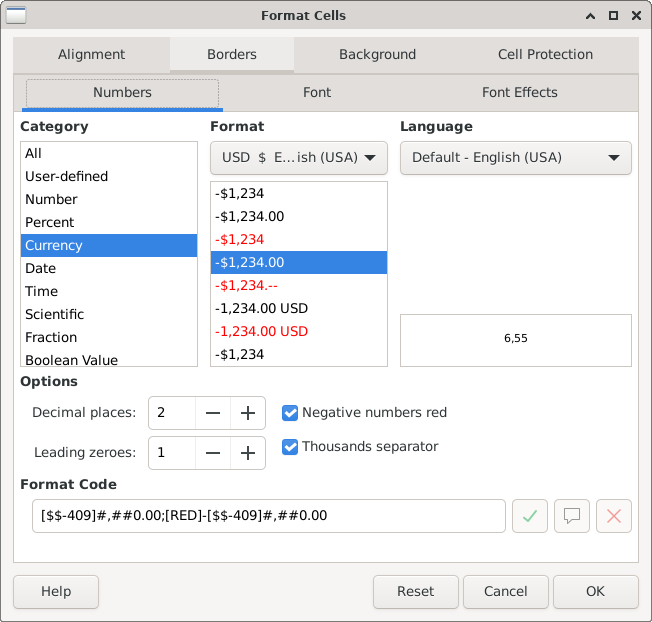Open the USD currency Format dropdown
This screenshot has width=652, height=622.
(x=299, y=157)
